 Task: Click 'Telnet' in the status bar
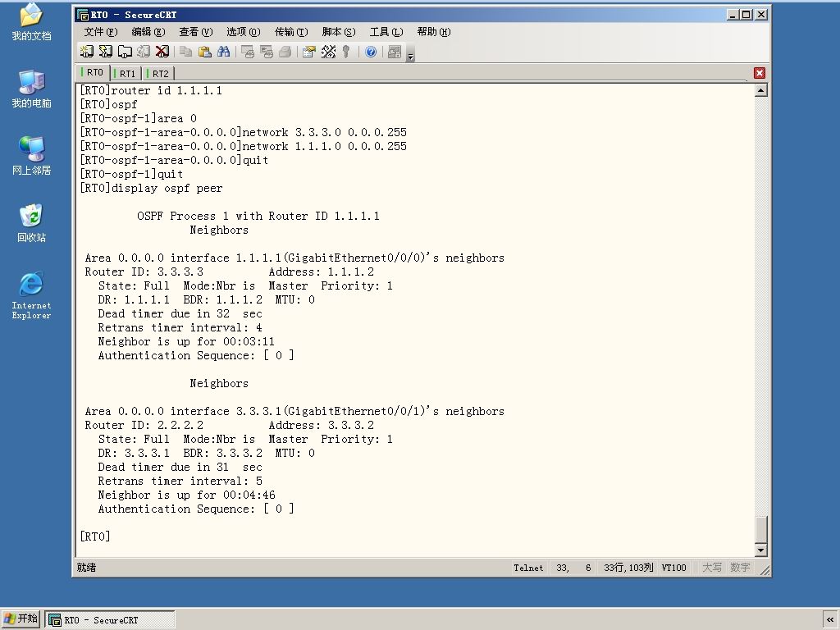(528, 568)
